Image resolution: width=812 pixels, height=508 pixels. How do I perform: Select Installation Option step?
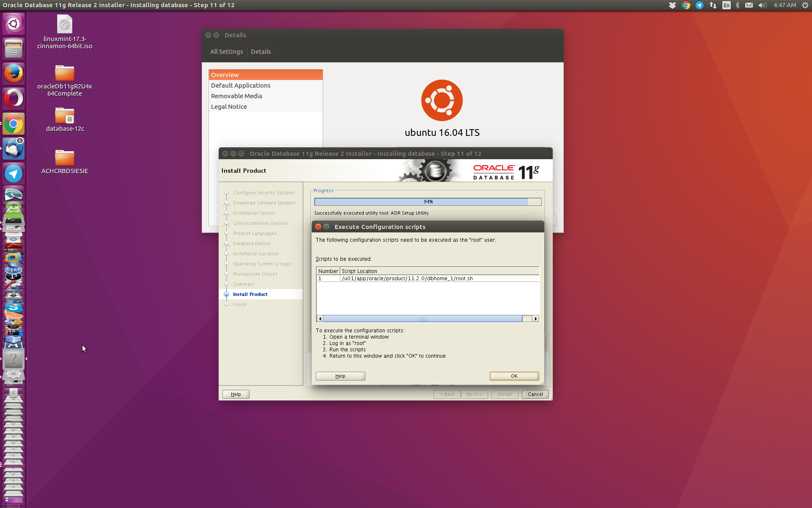[x=254, y=213]
